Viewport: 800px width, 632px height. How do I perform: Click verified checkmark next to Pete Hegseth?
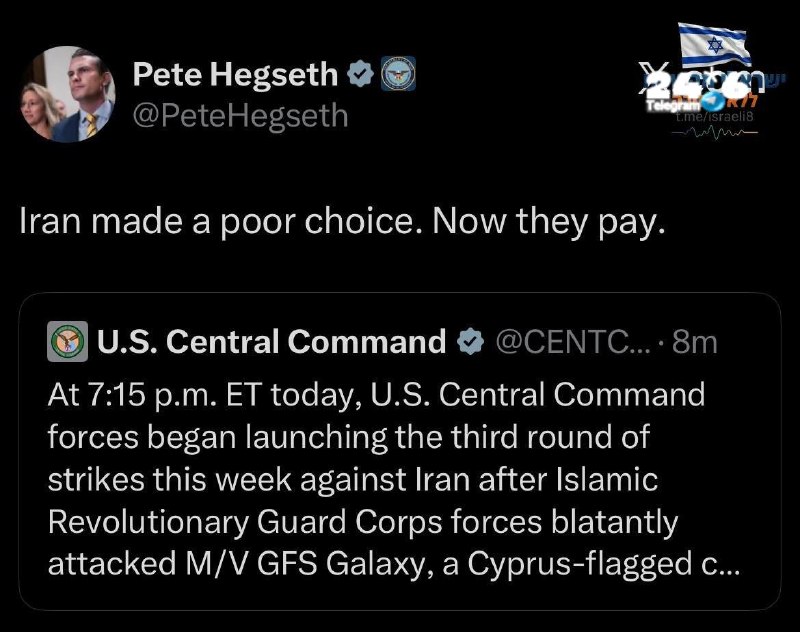(361, 73)
